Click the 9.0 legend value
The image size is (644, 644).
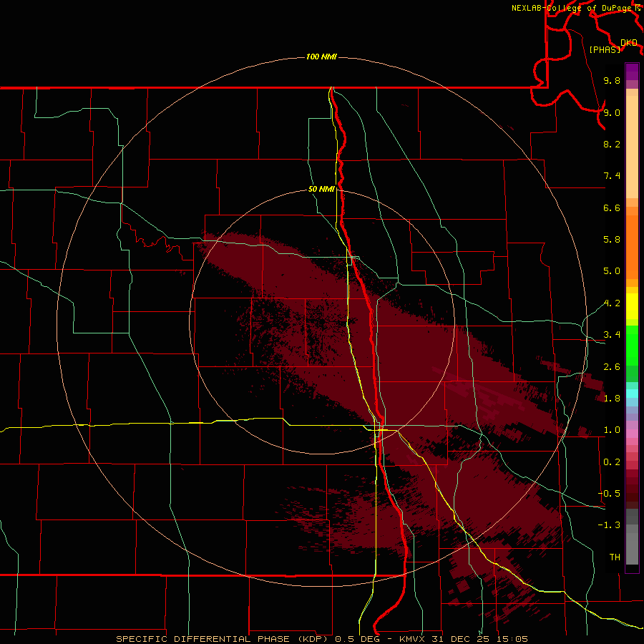(x=612, y=112)
